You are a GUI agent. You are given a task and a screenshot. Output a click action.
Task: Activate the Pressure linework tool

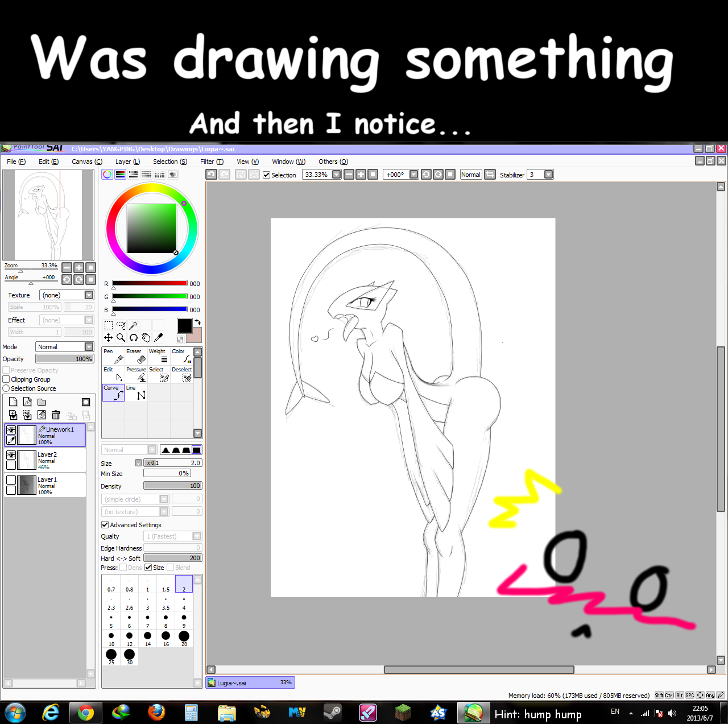[136, 374]
